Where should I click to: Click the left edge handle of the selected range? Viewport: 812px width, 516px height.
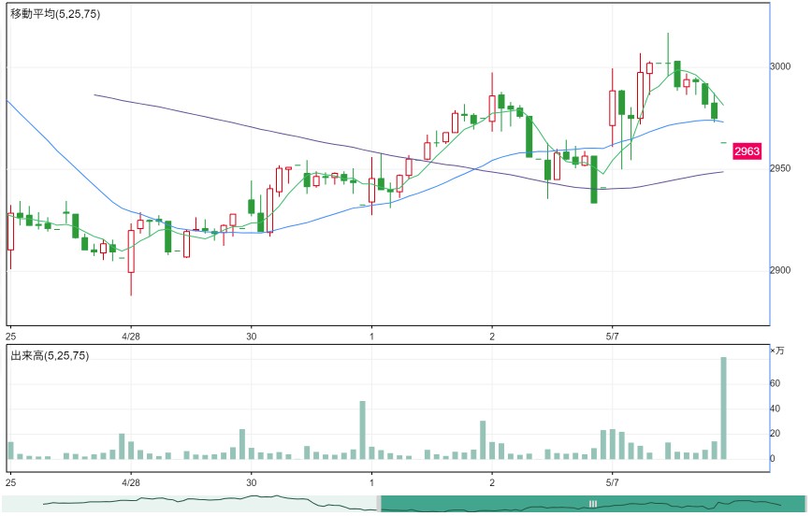click(379, 504)
